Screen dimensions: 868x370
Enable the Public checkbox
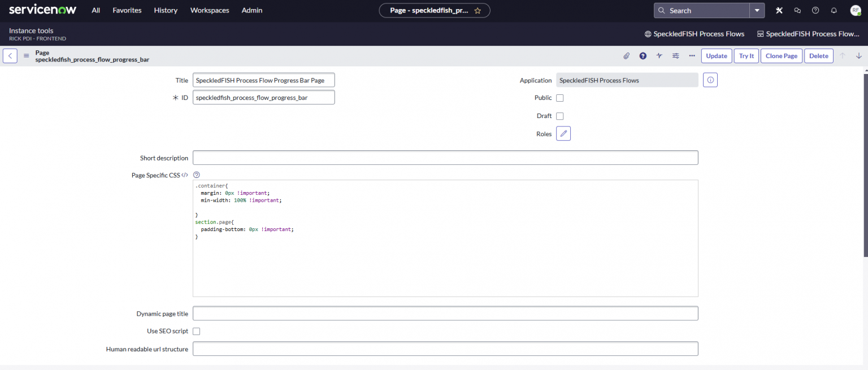(x=559, y=98)
